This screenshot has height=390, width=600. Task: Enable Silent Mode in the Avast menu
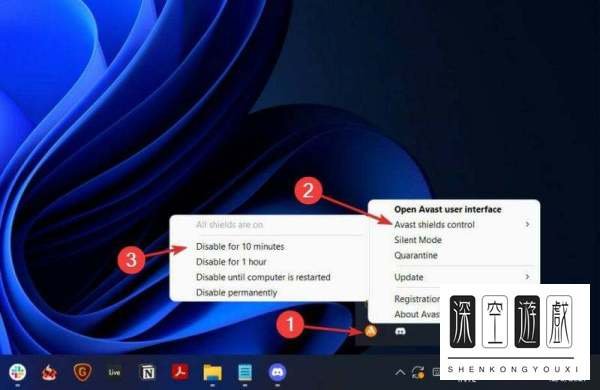(418, 240)
